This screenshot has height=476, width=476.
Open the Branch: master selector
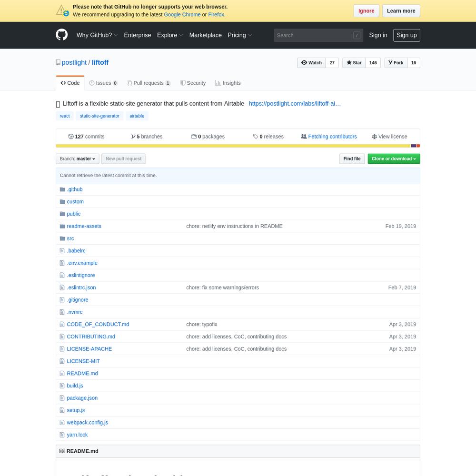pos(78,159)
